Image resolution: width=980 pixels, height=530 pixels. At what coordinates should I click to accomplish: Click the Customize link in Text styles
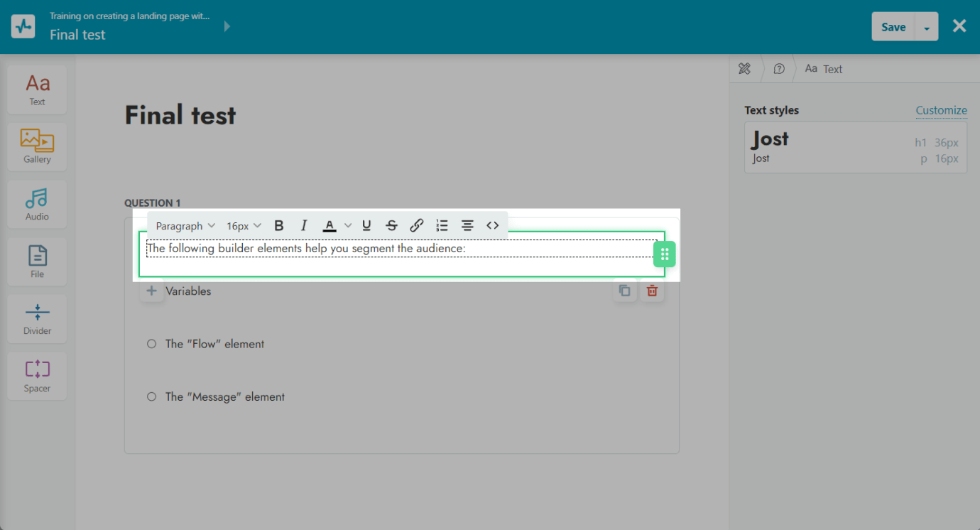(941, 110)
